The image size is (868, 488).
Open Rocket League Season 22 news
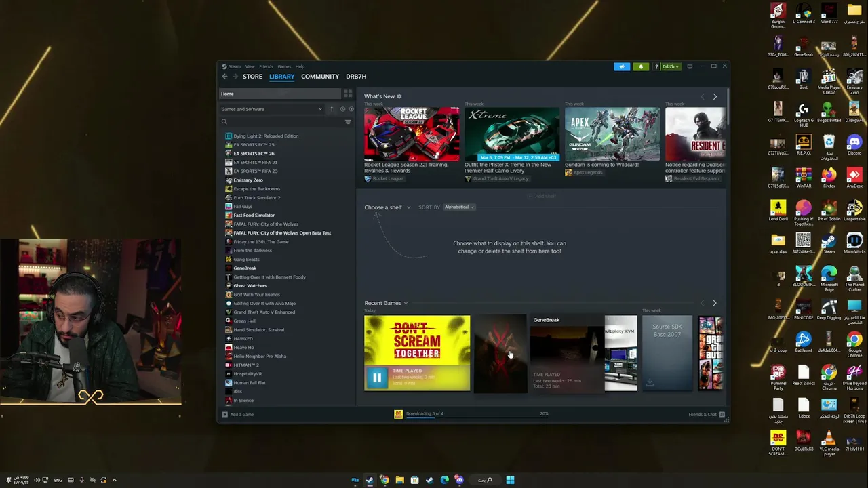point(412,141)
